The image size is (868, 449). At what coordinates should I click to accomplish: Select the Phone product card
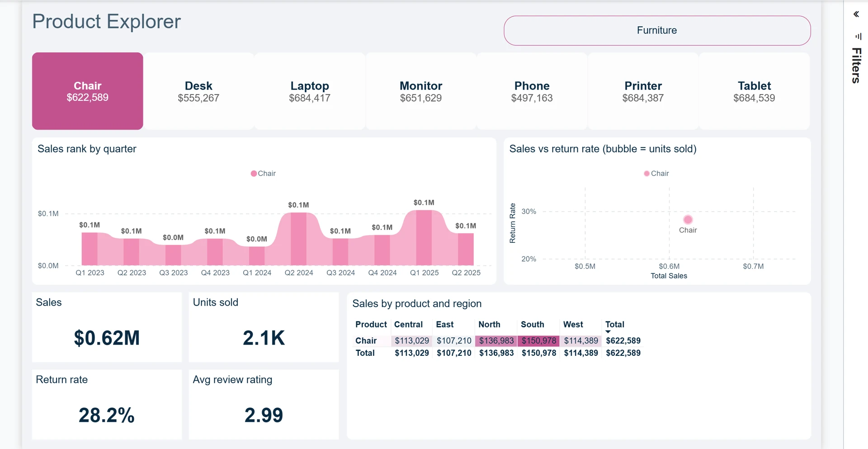click(x=532, y=91)
